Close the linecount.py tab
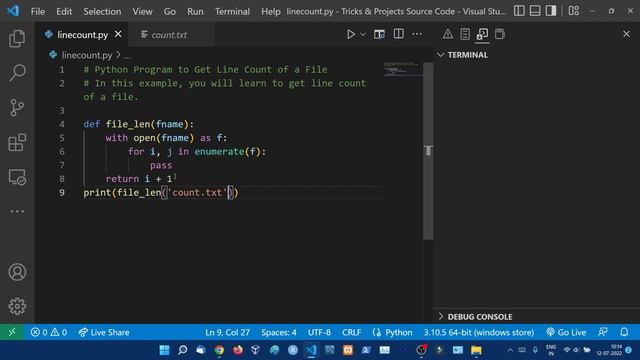This screenshot has width=640, height=360. point(118,34)
